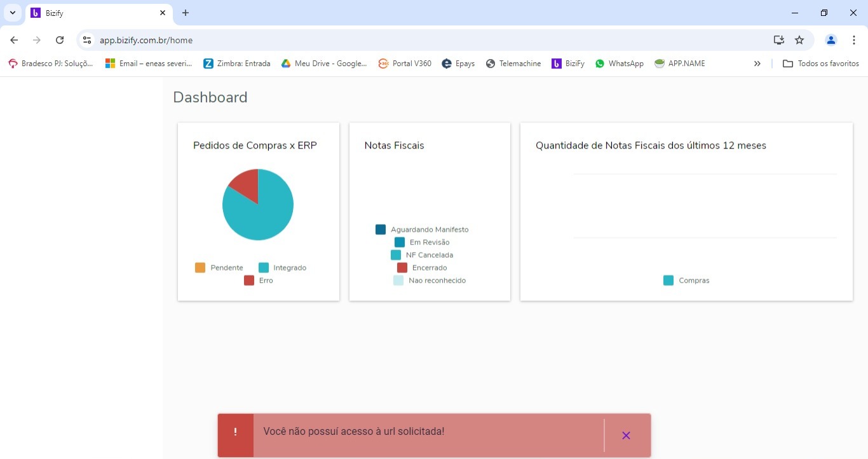The width and height of the screenshot is (868, 459).
Task: Reload the current page
Action: 60,40
